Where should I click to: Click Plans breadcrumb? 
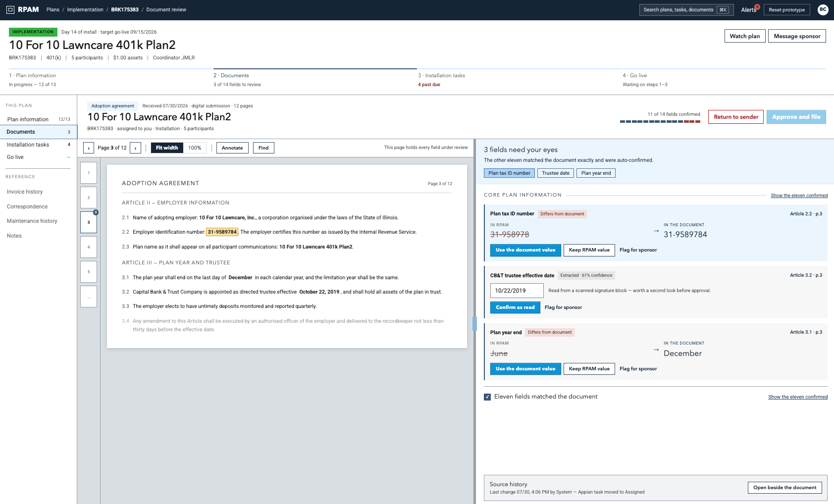(x=52, y=9)
